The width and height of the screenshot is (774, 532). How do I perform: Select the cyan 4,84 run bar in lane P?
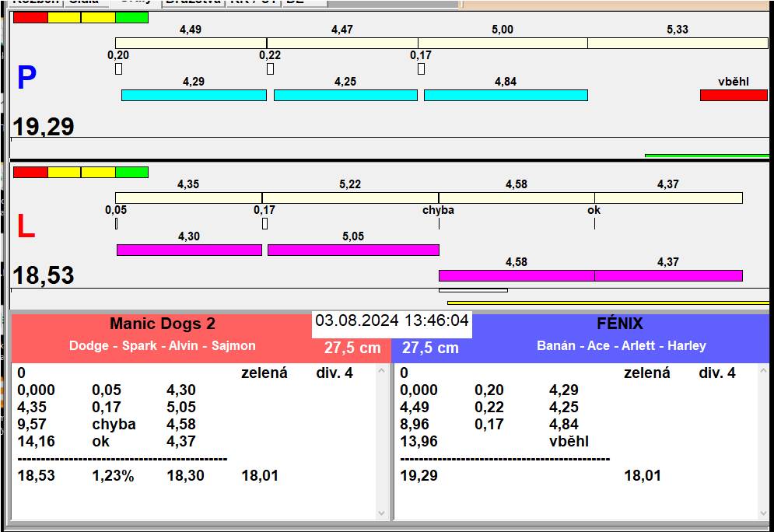[506, 95]
